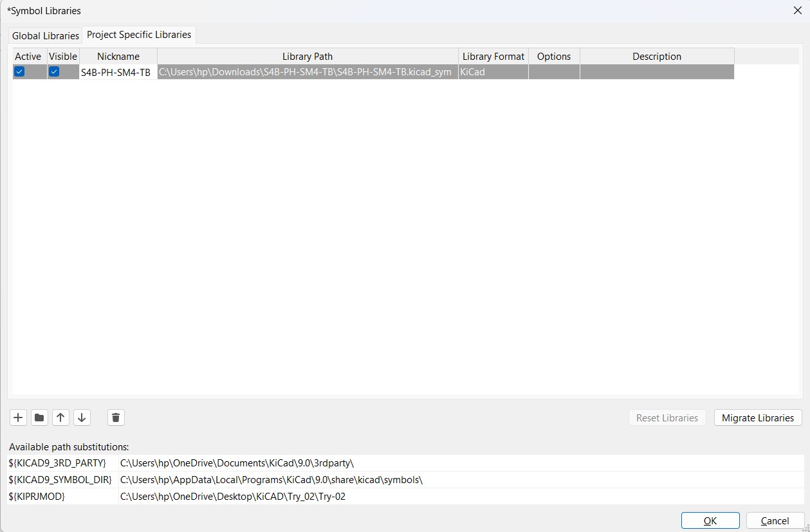Switch to the Global Libraries tab

point(44,35)
